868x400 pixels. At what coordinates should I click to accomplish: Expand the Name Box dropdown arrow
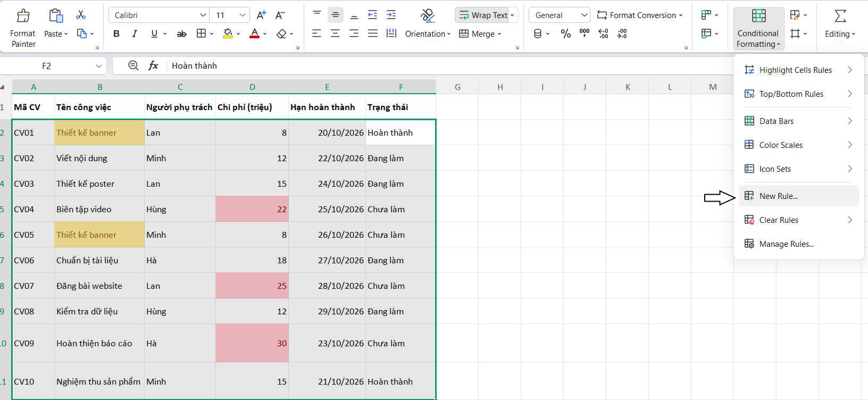click(99, 66)
